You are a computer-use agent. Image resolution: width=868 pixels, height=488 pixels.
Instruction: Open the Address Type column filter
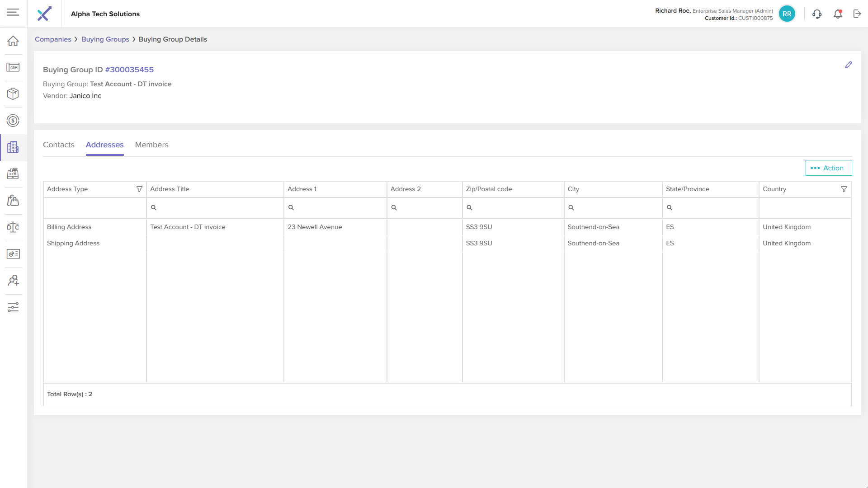coord(139,189)
